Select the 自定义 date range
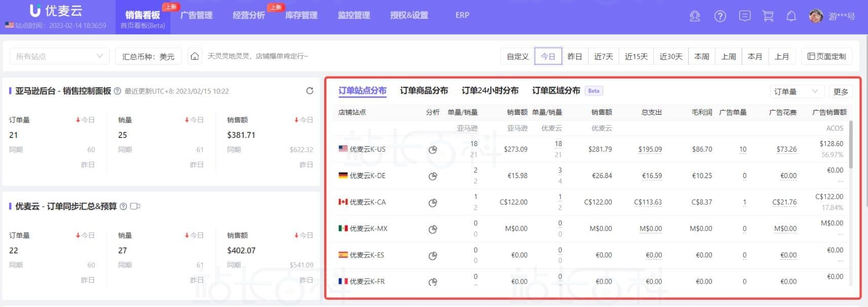Viewport: 868px width, 307px height. click(517, 56)
